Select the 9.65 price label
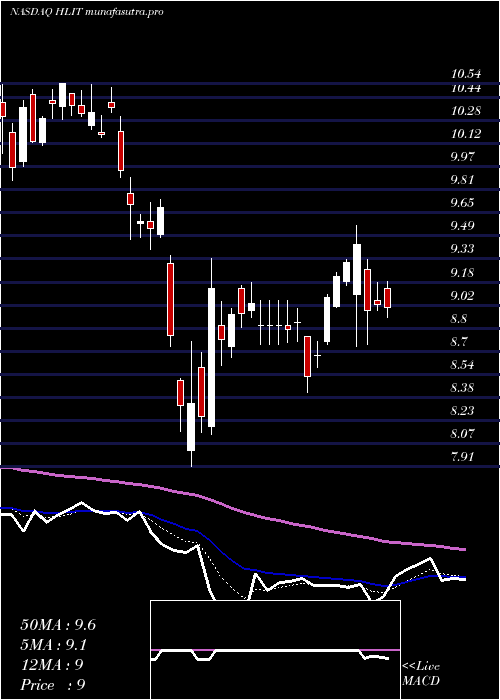Viewport: 500px width, 700px height. [462, 203]
